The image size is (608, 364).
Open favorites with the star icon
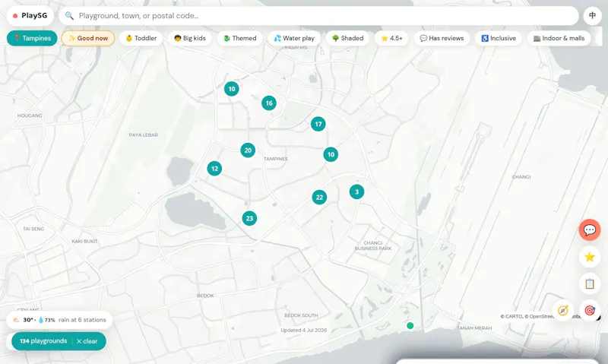click(x=590, y=257)
